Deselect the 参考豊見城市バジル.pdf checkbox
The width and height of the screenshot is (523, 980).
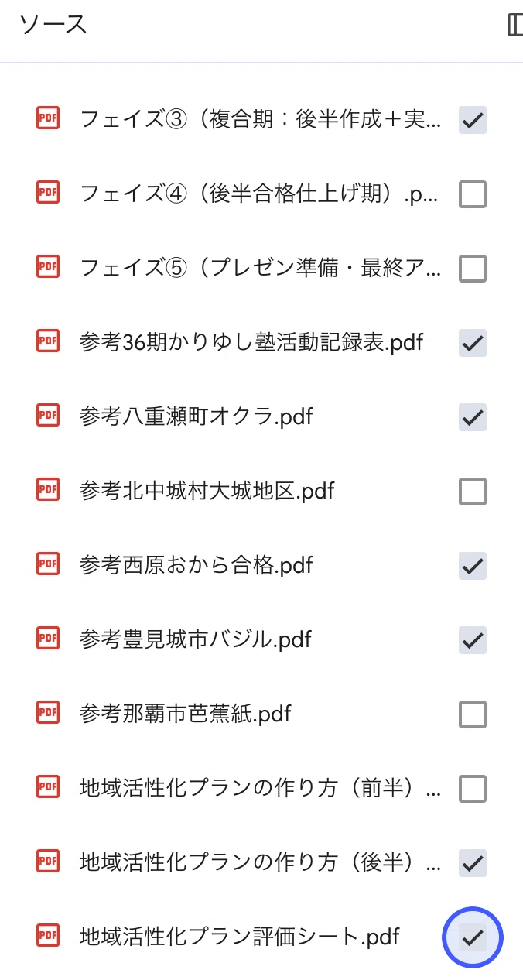pyautogui.click(x=473, y=640)
